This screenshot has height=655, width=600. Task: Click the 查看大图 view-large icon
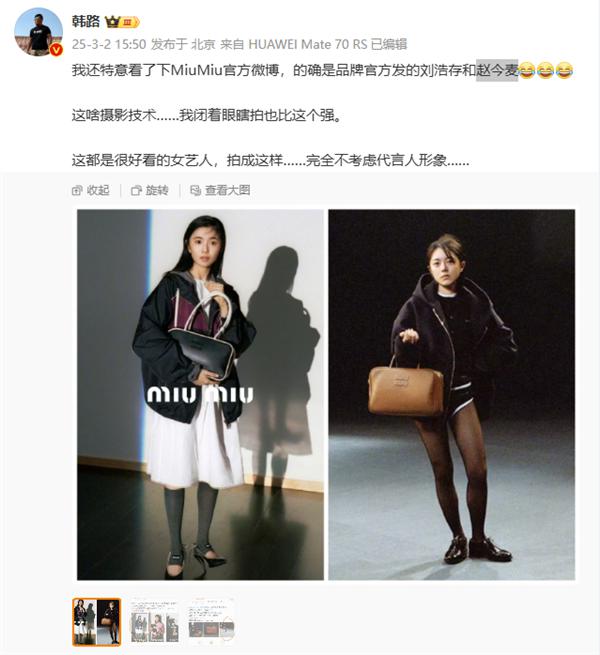point(196,190)
